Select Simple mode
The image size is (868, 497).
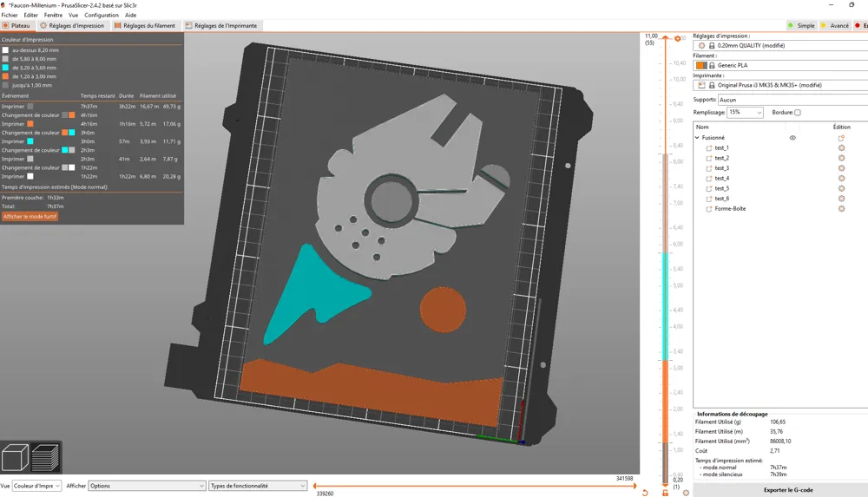[801, 25]
